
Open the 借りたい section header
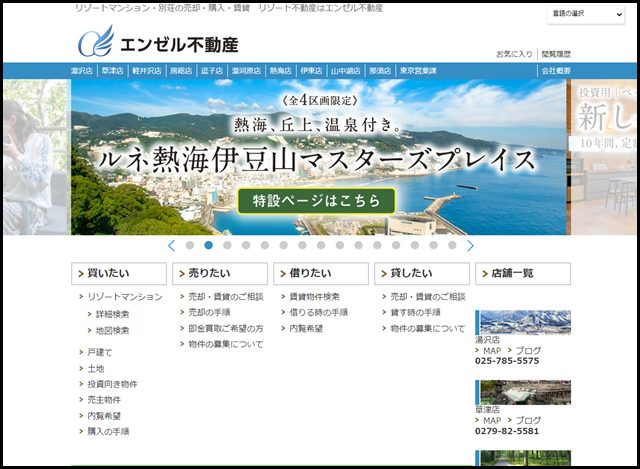[x=321, y=273]
